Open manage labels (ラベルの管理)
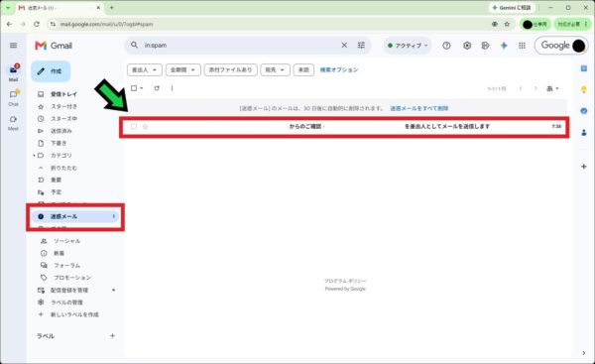The image size is (595, 364). (66, 303)
